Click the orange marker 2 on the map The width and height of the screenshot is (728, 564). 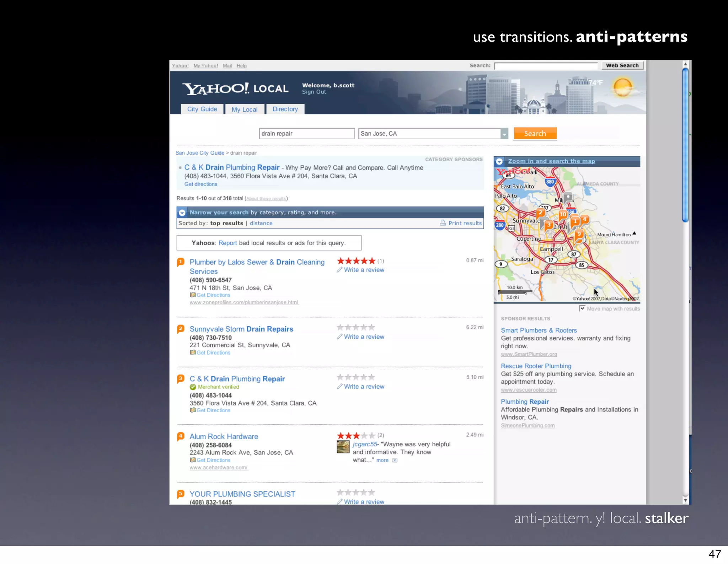540,213
